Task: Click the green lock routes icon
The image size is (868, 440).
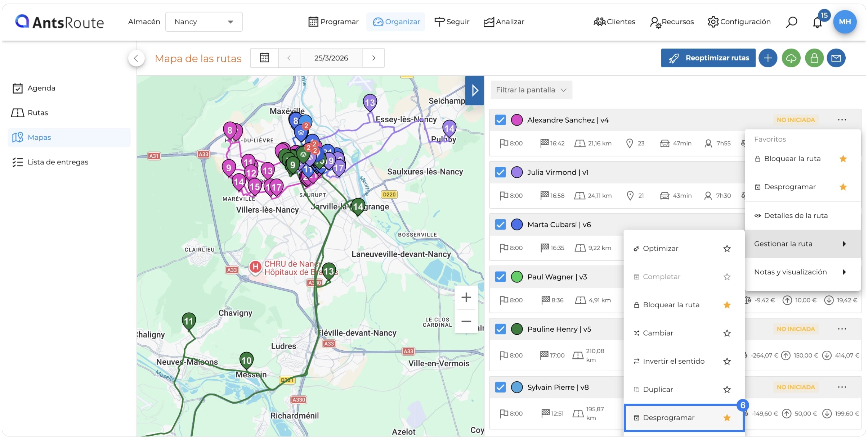Action: point(814,58)
